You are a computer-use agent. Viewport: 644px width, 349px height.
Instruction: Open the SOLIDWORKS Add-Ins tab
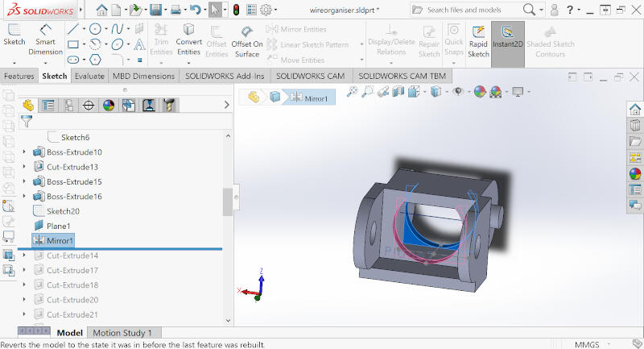pyautogui.click(x=225, y=76)
